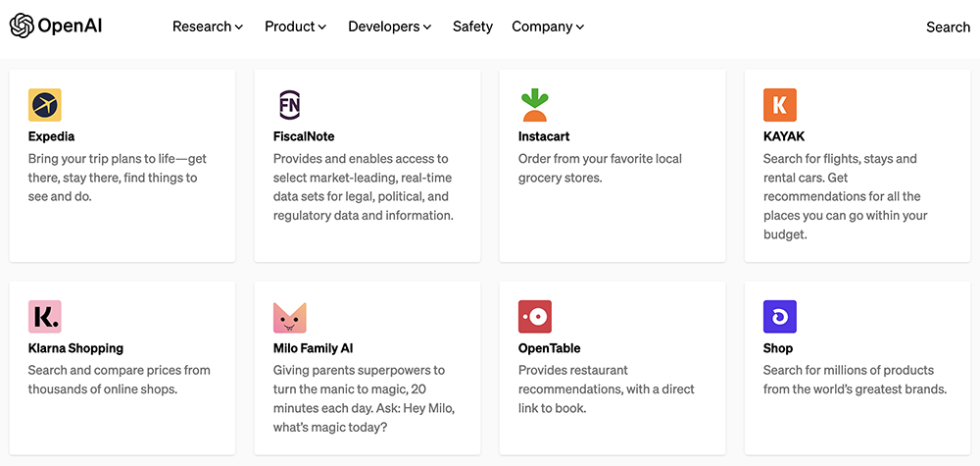
Task: Select the red OpenTable icon
Action: [535, 317]
